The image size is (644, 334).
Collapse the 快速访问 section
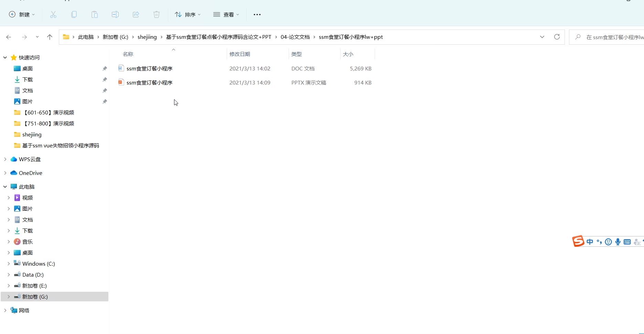pyautogui.click(x=5, y=57)
